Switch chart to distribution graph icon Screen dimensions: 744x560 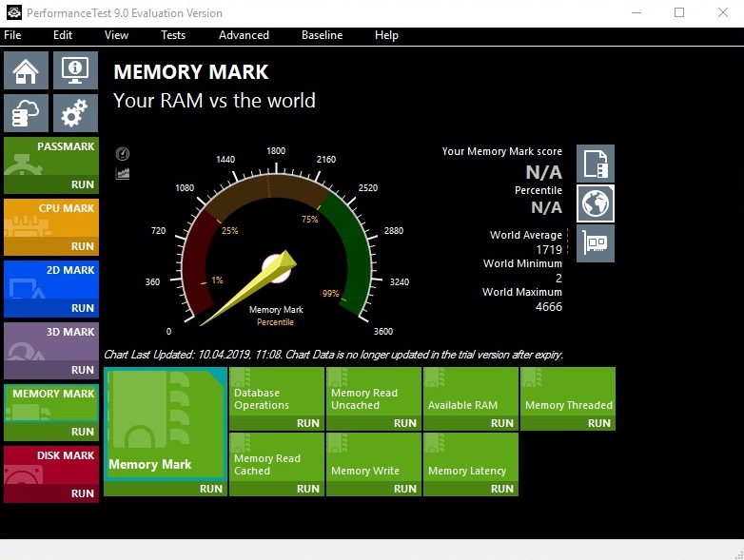tap(123, 173)
